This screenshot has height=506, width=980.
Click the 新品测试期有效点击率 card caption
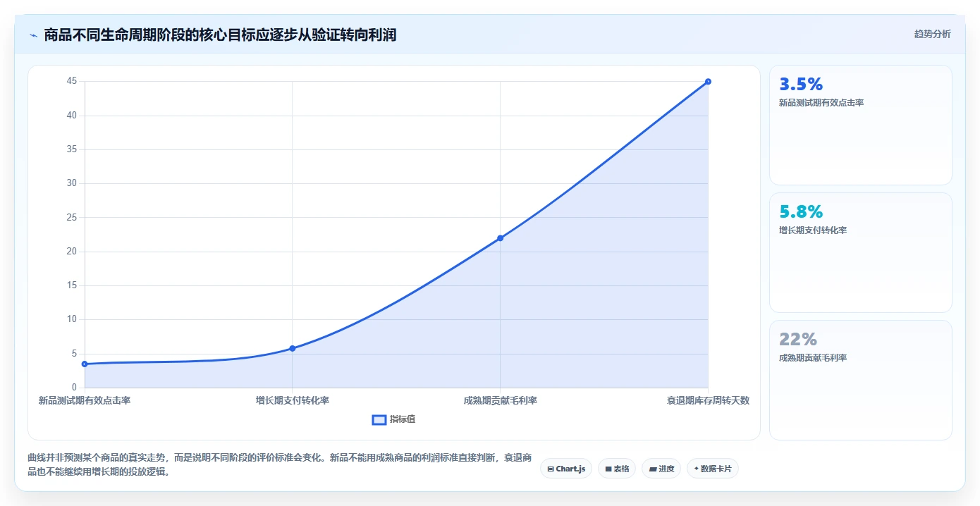[821, 103]
